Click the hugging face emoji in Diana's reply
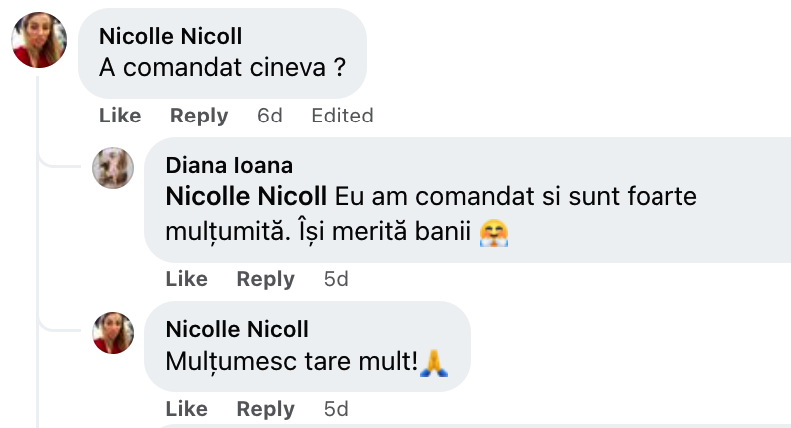This screenshot has width=791, height=428. (x=493, y=233)
